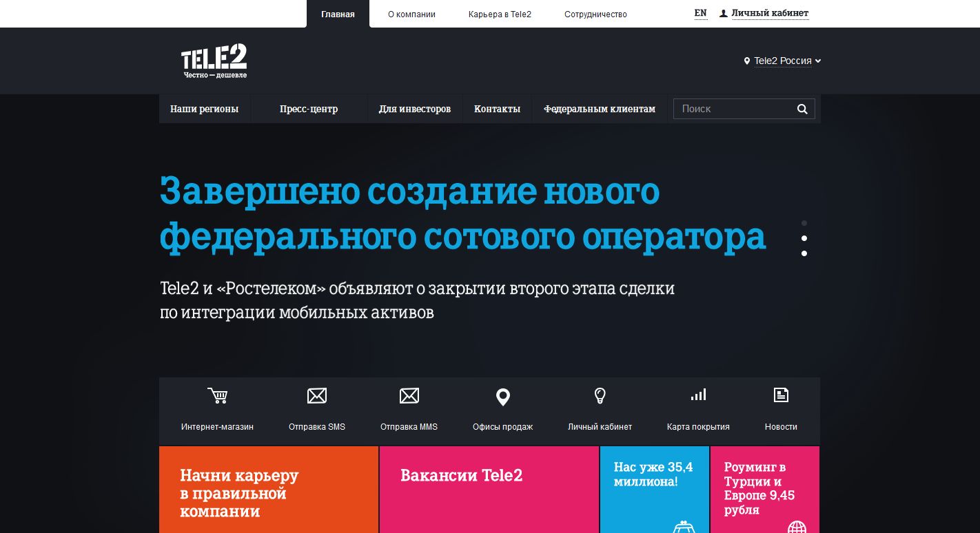Screen dimensions: 980x533
Task: Open the О компании tab
Action: click(411, 14)
